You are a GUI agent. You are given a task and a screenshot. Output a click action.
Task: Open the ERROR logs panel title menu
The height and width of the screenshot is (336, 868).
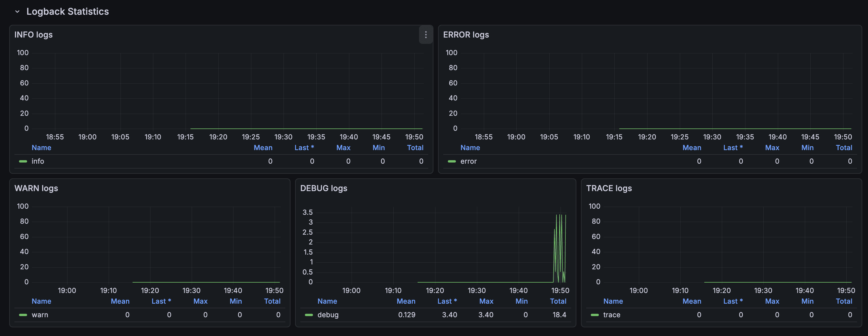click(x=466, y=35)
